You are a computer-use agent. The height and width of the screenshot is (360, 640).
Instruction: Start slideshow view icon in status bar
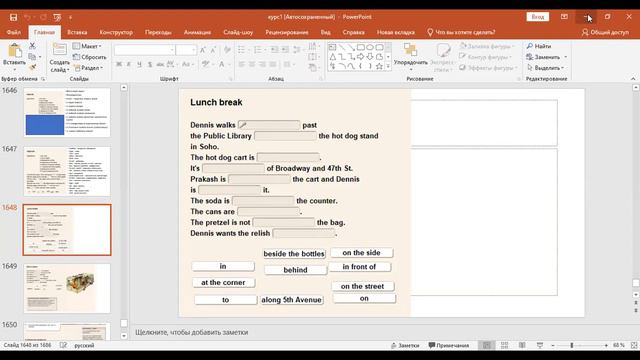[x=540, y=345]
